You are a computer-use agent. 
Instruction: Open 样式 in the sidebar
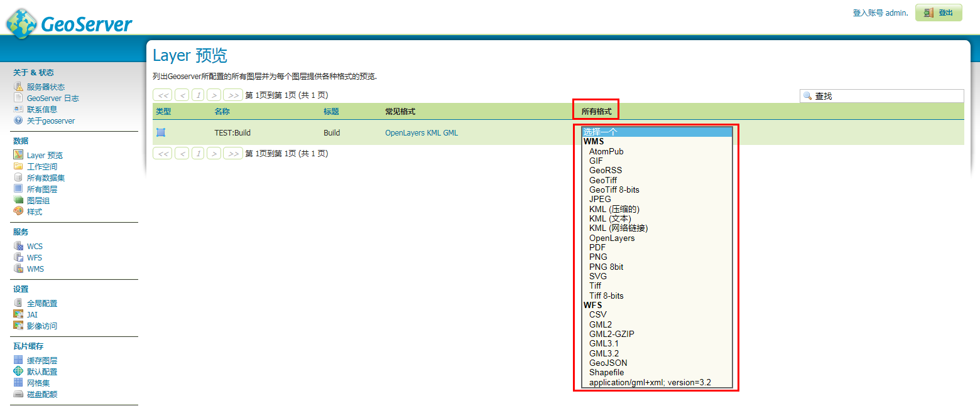pyautogui.click(x=35, y=212)
